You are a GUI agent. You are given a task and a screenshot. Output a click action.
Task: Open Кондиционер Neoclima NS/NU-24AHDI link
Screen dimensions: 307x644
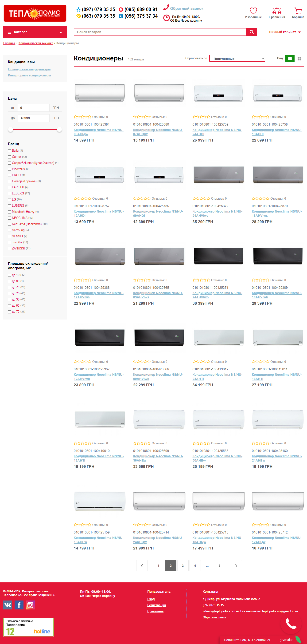pos(217,132)
